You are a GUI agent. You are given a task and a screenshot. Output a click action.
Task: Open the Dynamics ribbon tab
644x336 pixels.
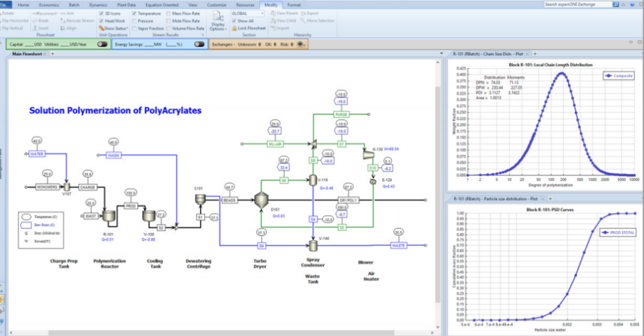coord(98,5)
